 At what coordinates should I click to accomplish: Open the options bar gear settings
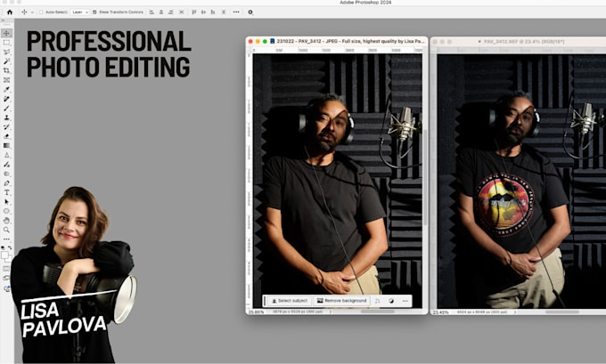click(250, 12)
